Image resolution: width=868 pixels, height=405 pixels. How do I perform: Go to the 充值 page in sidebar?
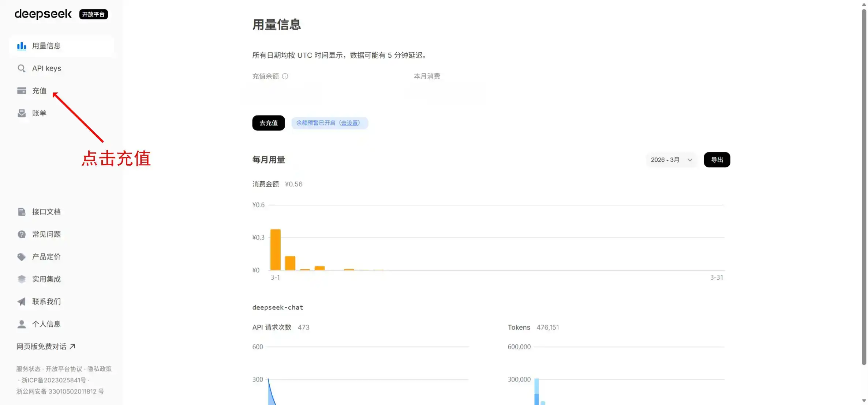point(61,91)
